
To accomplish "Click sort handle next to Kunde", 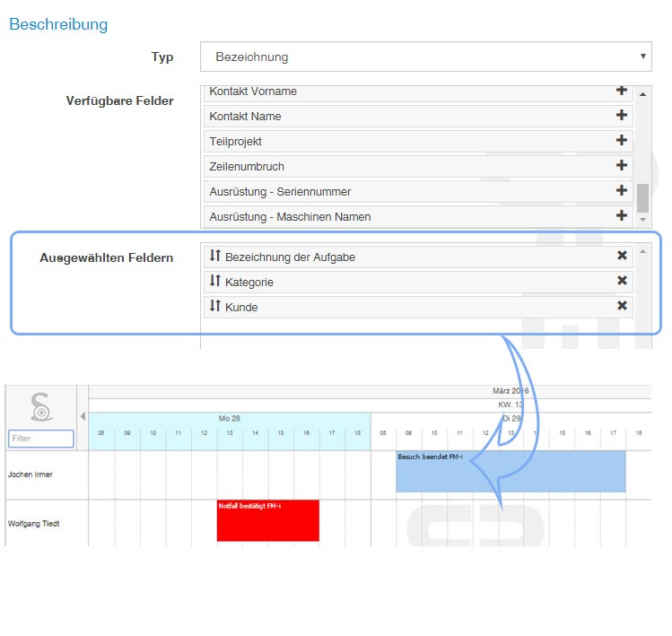I will point(215,307).
